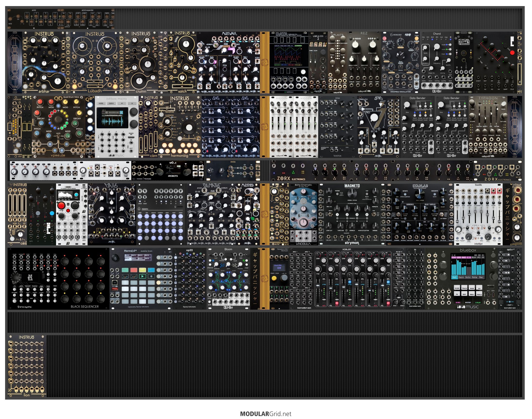The image size is (532, 419).
Task: Select the Bloom sequencer module
Action: [x=228, y=279]
